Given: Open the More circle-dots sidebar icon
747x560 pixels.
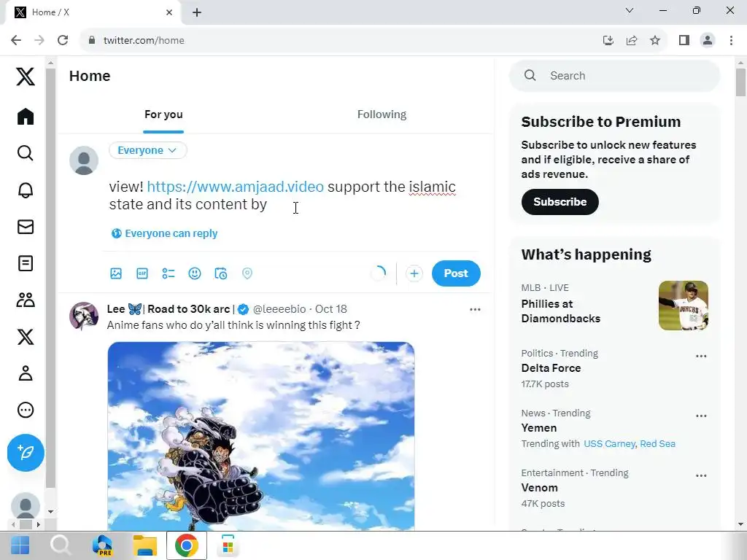Looking at the screenshot, I should pos(26,410).
